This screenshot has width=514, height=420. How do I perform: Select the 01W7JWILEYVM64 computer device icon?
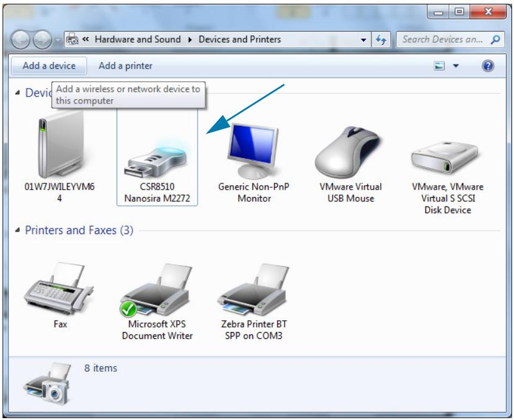coord(60,144)
